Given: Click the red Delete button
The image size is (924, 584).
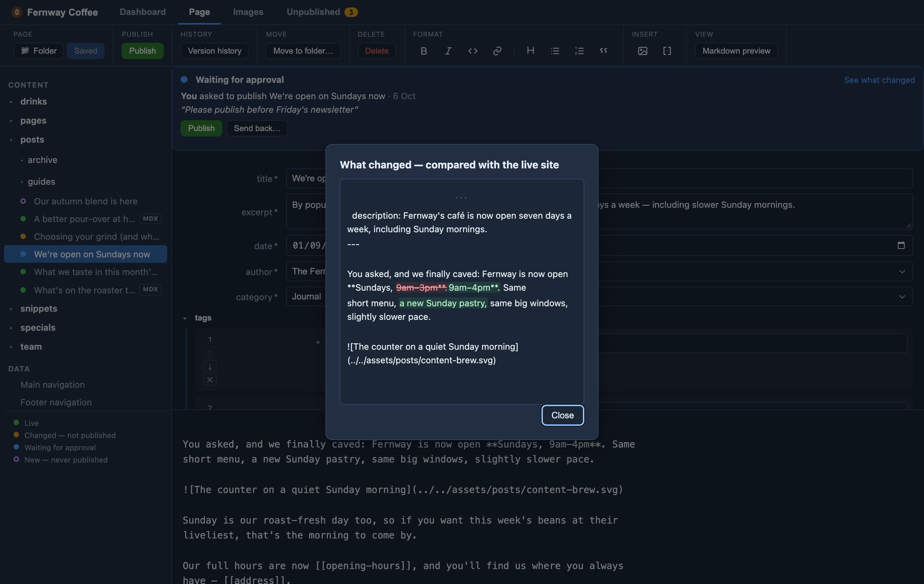Looking at the screenshot, I should (377, 51).
